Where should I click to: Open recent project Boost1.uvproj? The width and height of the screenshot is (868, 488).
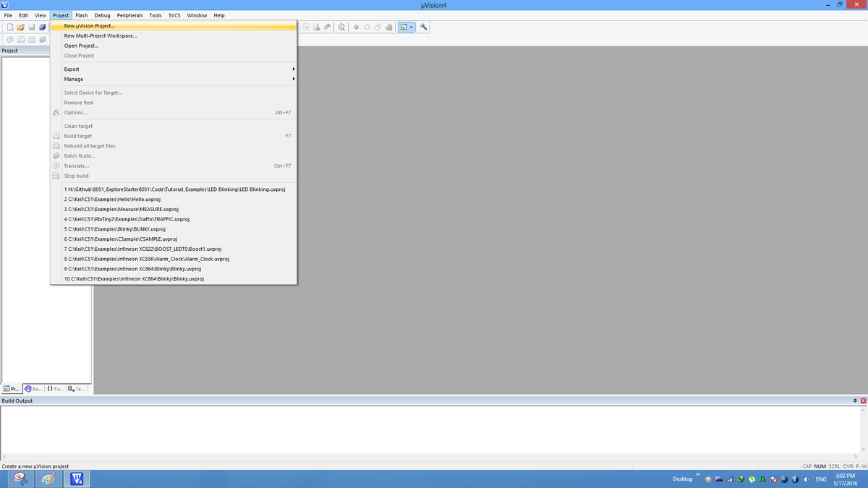tap(174, 249)
